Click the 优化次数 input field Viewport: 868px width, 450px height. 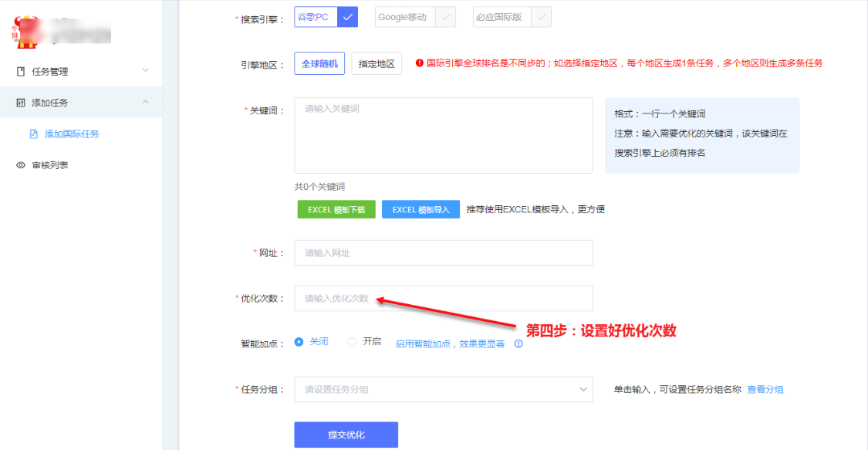click(443, 299)
